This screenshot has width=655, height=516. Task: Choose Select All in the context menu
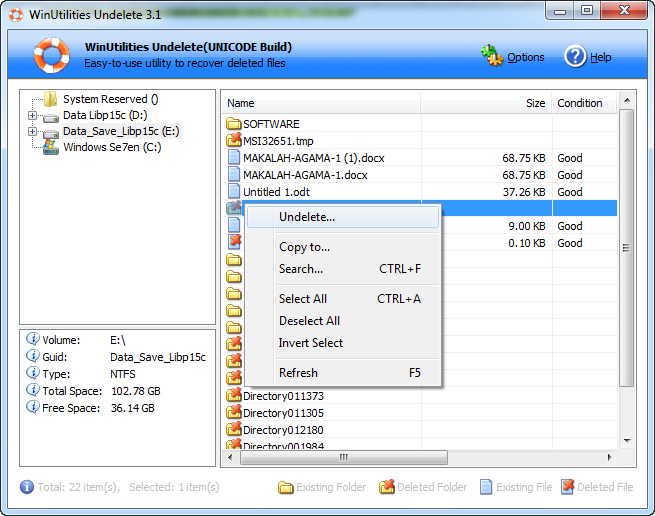pos(343,299)
